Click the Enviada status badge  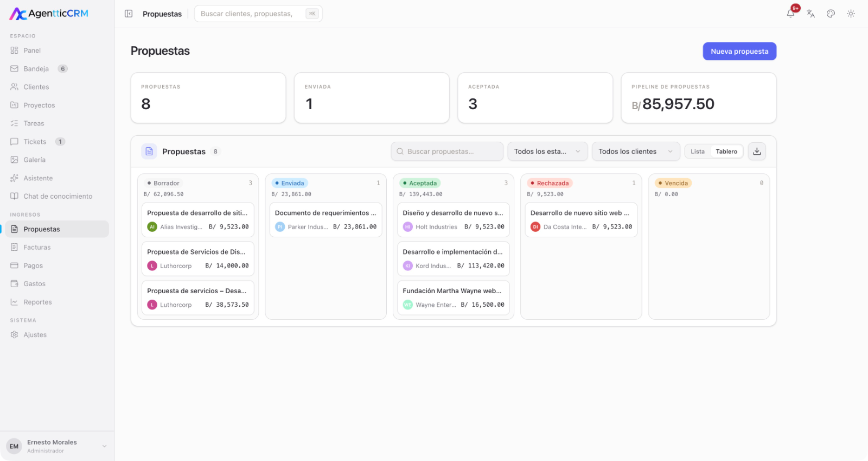click(x=290, y=183)
